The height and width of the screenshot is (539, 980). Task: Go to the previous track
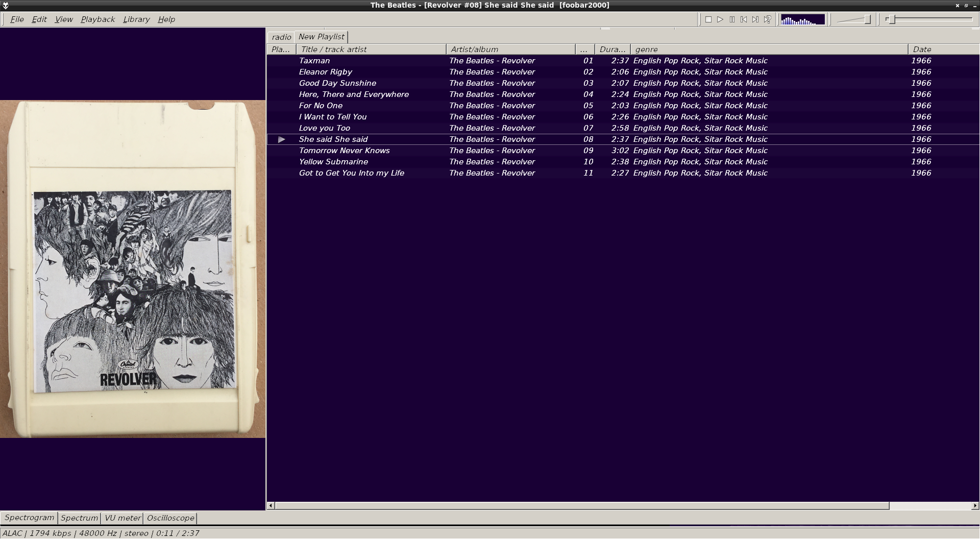744,19
